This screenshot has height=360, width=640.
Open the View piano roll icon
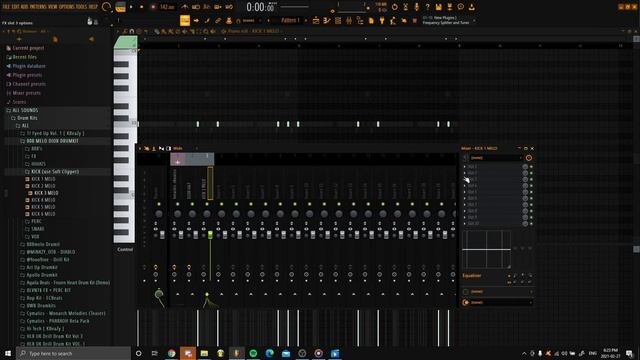(x=327, y=20)
